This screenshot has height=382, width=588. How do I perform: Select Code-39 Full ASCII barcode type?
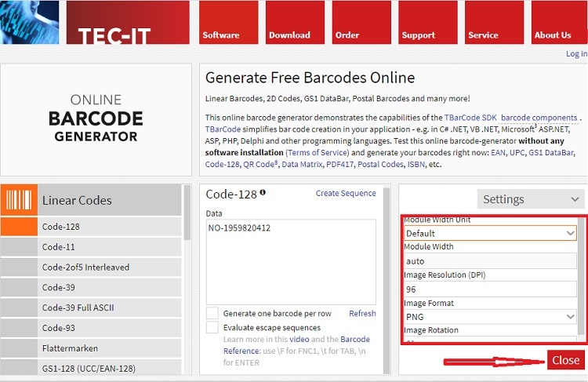(91, 307)
